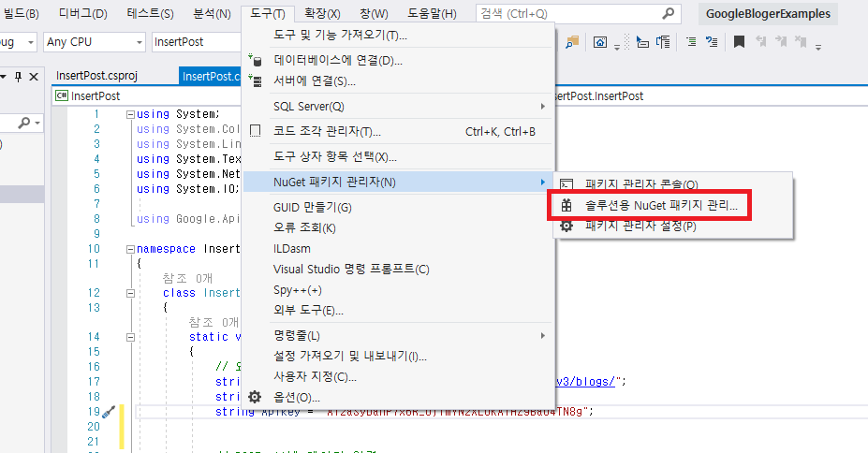This screenshot has height=453, width=868.
Task: Pin the left side panel
Action: tap(19, 77)
